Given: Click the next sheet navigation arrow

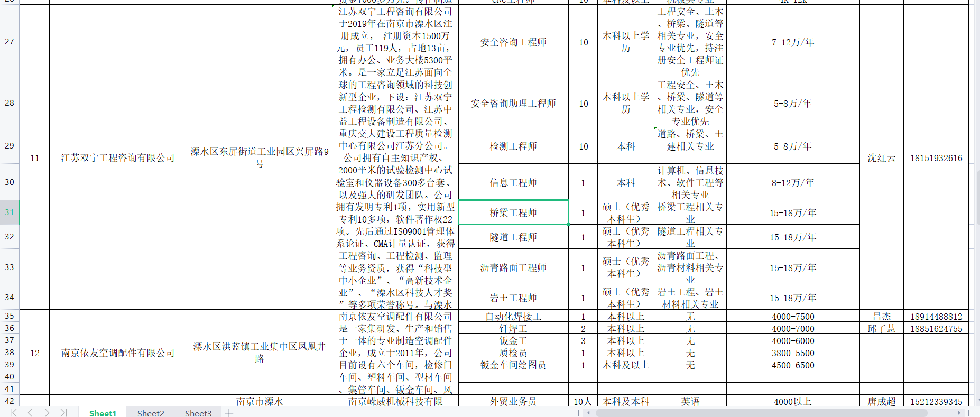Looking at the screenshot, I should click(x=47, y=413).
